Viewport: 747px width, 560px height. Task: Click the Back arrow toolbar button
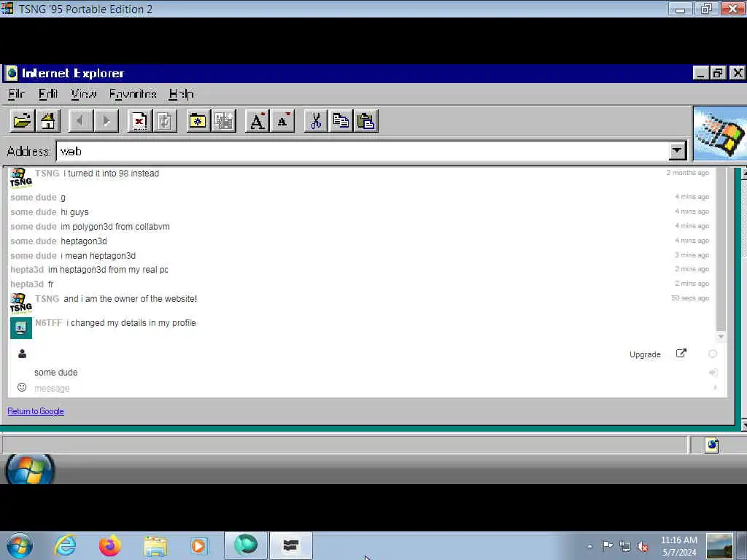[80, 121]
